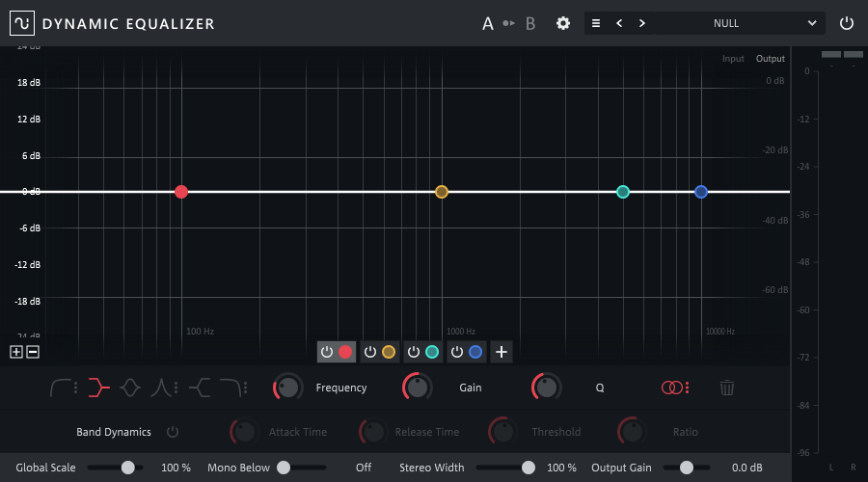Select the yellow band color dot
Screen dimensions: 868x482
pos(389,352)
